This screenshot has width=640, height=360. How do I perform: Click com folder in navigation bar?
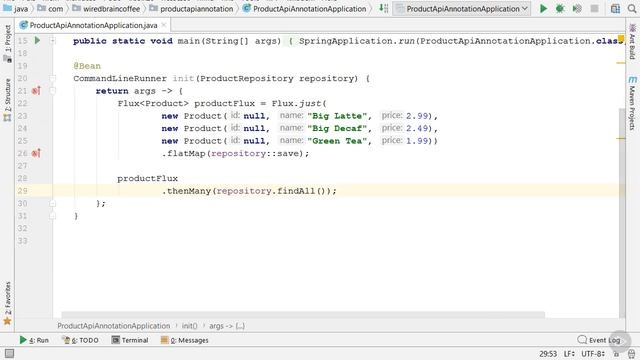click(x=51, y=9)
